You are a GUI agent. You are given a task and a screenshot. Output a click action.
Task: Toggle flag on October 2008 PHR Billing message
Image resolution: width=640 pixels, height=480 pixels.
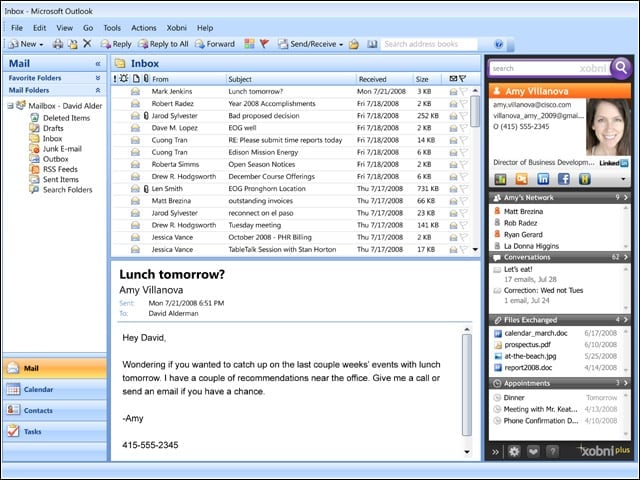coord(463,237)
